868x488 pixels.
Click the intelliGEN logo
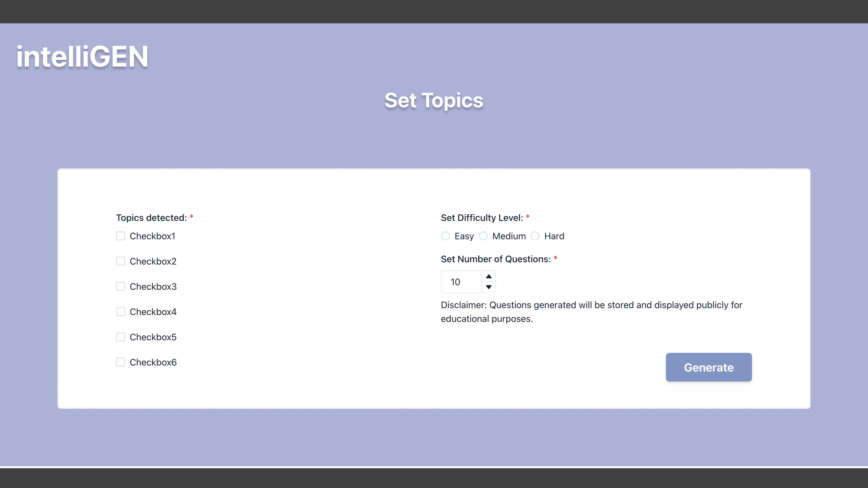pyautogui.click(x=82, y=57)
